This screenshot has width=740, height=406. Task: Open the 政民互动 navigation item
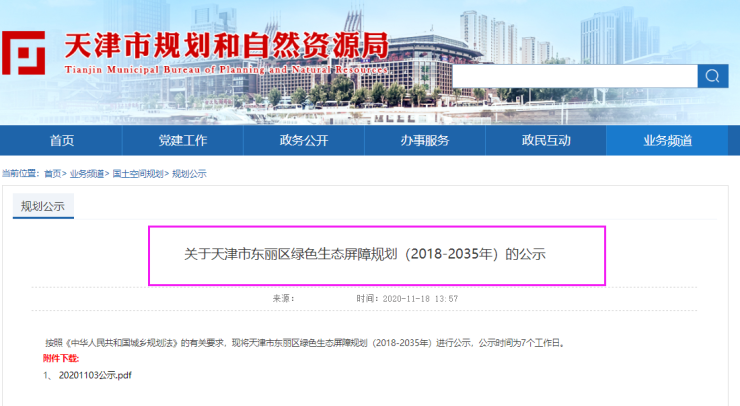point(546,141)
